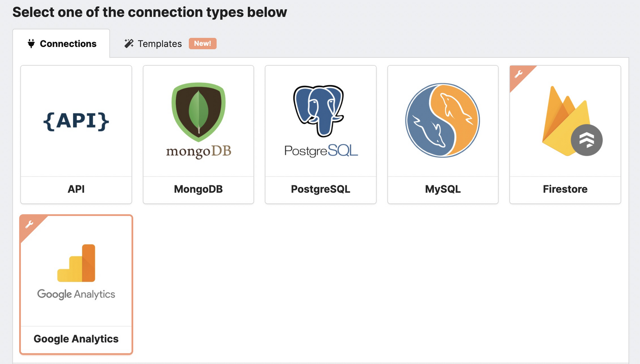
Task: Click the {API} logo icon
Action: click(x=76, y=121)
